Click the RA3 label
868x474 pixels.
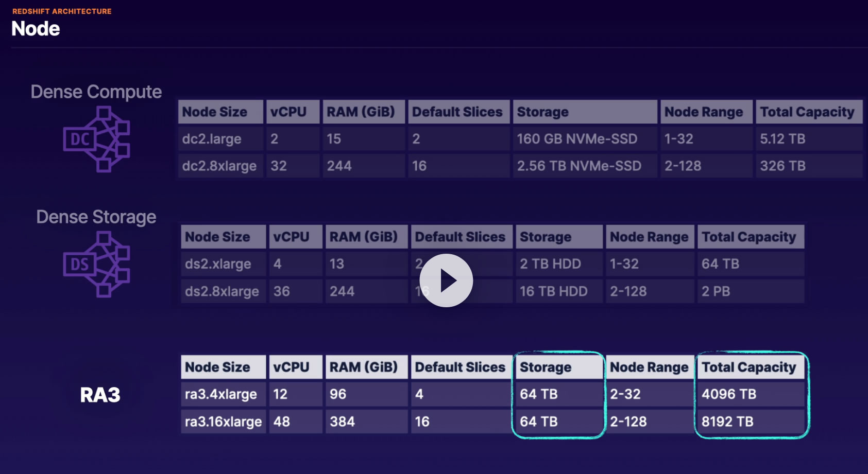(x=100, y=395)
